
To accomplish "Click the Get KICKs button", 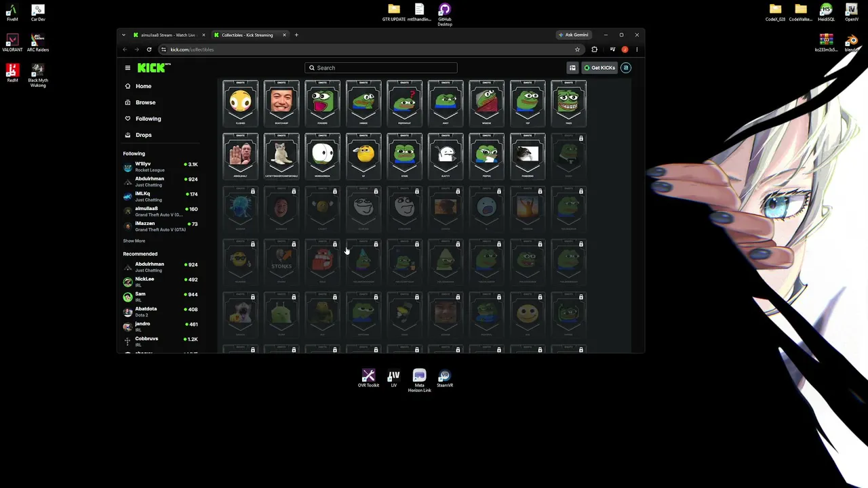I will pyautogui.click(x=599, y=68).
